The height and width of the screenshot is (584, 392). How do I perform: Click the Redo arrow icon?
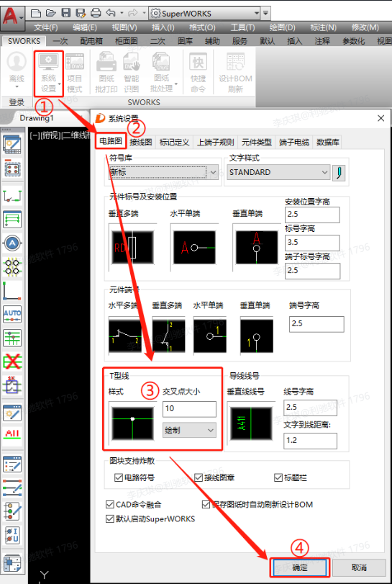tap(132, 14)
